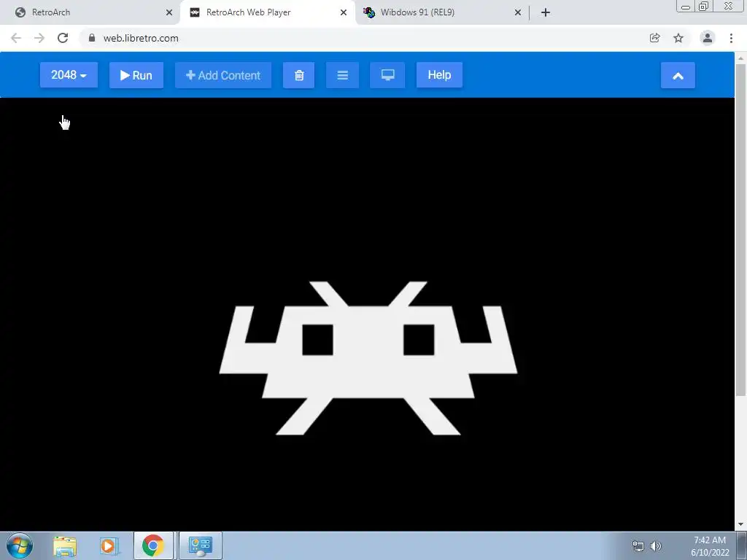Viewport: 747px width, 560px height.
Task: Click the page vertical scrollbar thumb
Action: pos(740,230)
